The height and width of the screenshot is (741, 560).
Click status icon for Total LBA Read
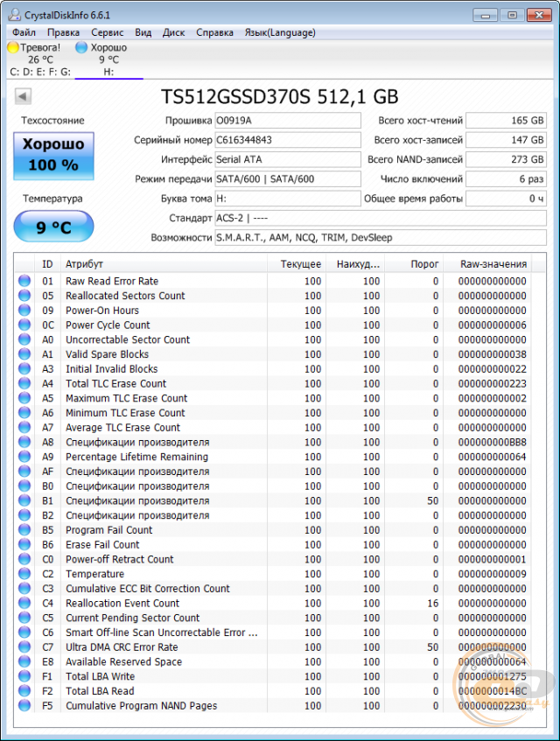click(x=24, y=691)
